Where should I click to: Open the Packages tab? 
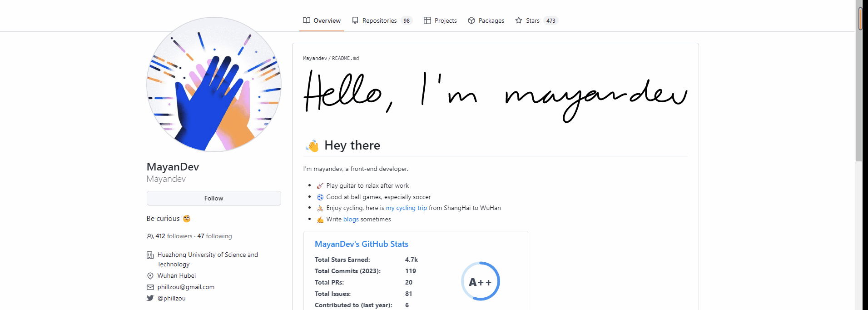[x=486, y=20]
